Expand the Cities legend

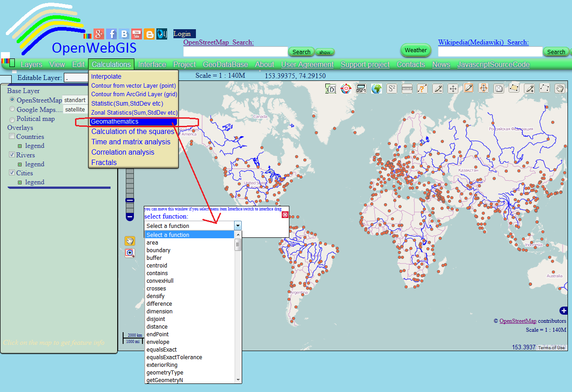pos(20,182)
